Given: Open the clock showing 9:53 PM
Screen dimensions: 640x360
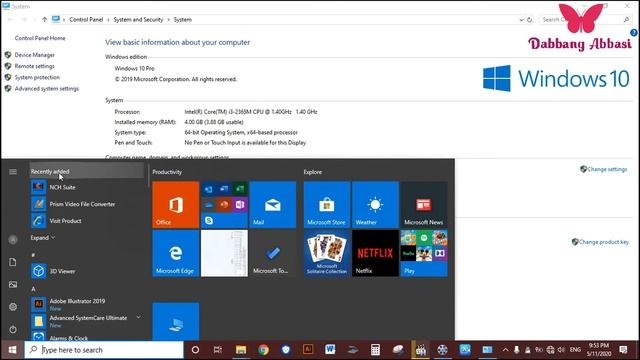Looking at the screenshot, I should click(598, 350).
